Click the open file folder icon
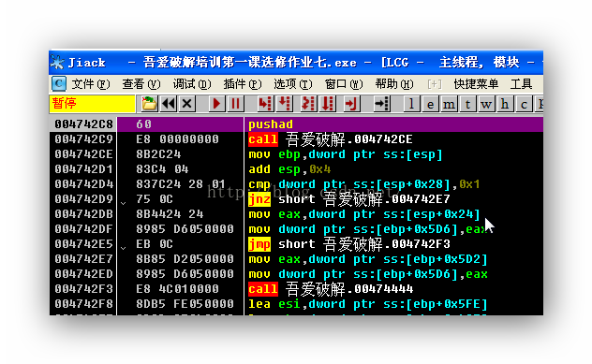592x364 pixels. click(149, 104)
